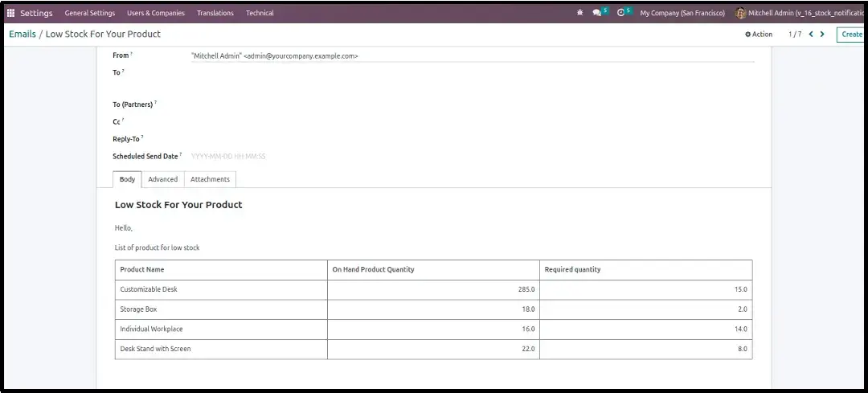The width and height of the screenshot is (868, 393).
Task: Open Translations menu
Action: 215,13
